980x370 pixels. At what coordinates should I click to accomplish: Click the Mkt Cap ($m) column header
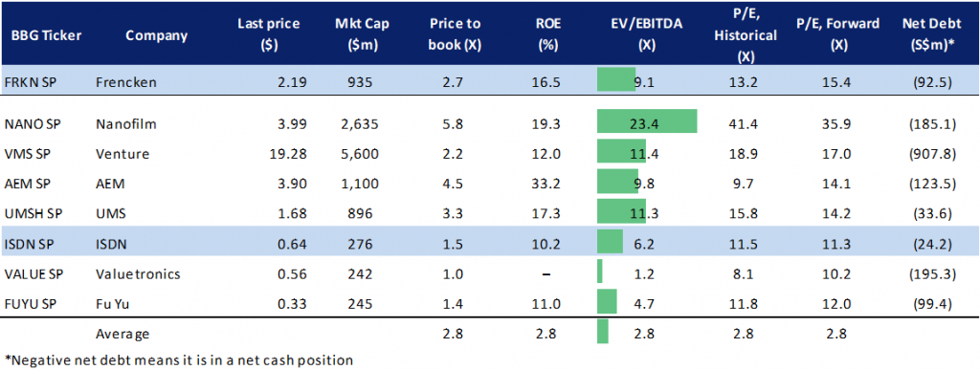357,34
